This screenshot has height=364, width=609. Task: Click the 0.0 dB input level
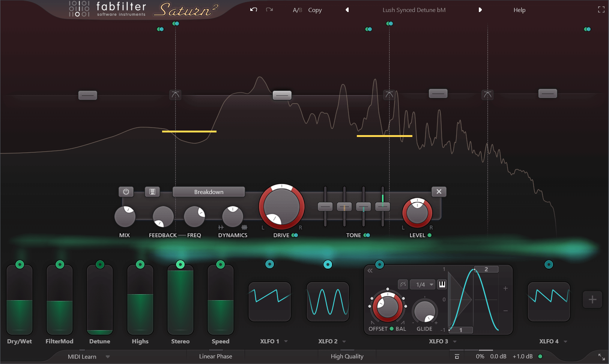tap(498, 356)
